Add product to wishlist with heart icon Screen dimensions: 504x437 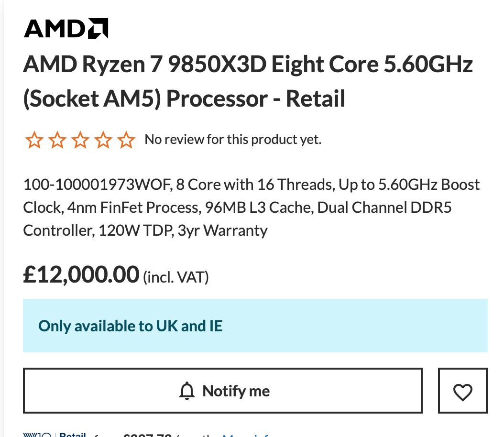[x=462, y=392]
